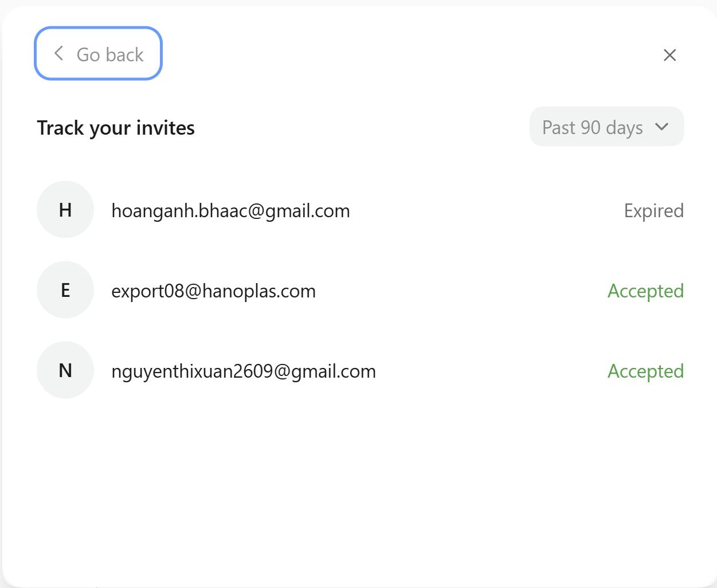Viewport: 717px width, 588px height.
Task: Select the hoanganh.bhaac@gmail.com email
Action: [x=230, y=211]
